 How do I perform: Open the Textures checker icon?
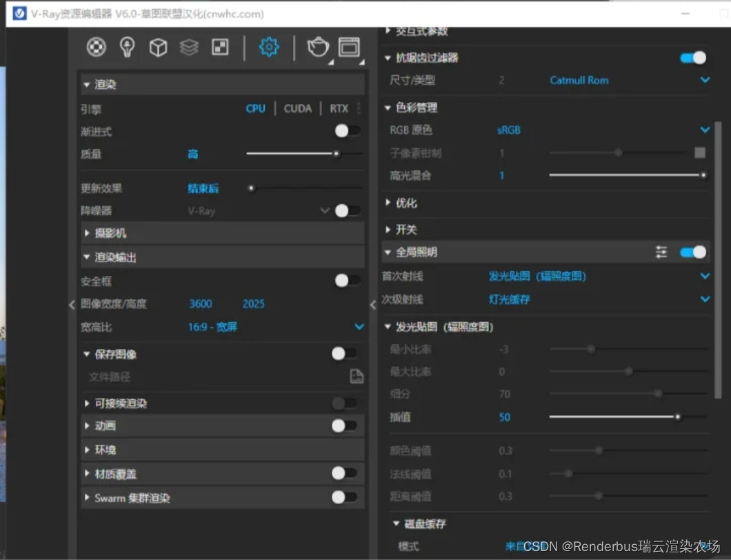pyautogui.click(x=220, y=47)
